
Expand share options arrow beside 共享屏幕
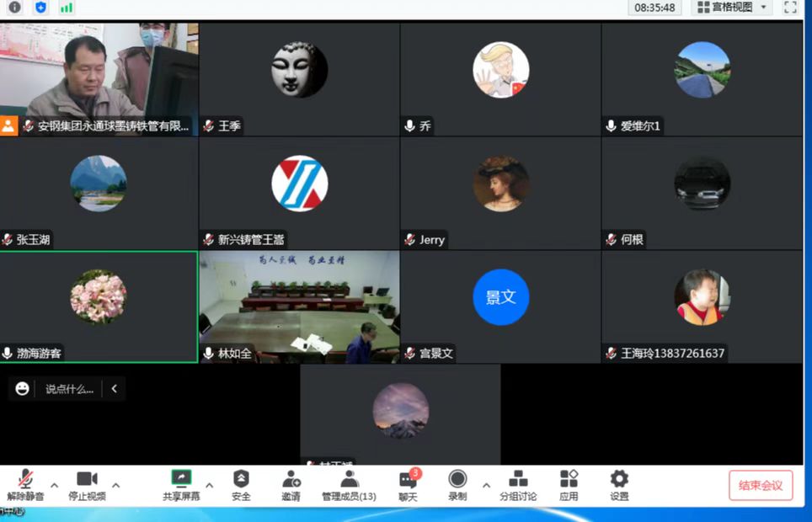click(210, 485)
